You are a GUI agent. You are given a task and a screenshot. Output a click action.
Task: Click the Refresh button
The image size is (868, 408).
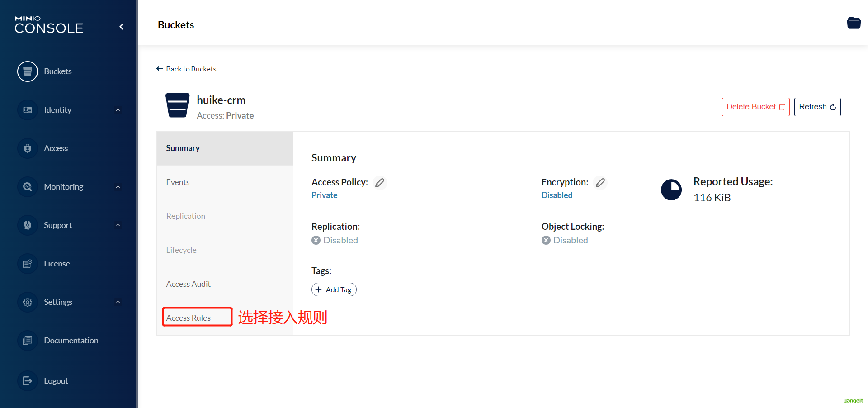click(817, 107)
